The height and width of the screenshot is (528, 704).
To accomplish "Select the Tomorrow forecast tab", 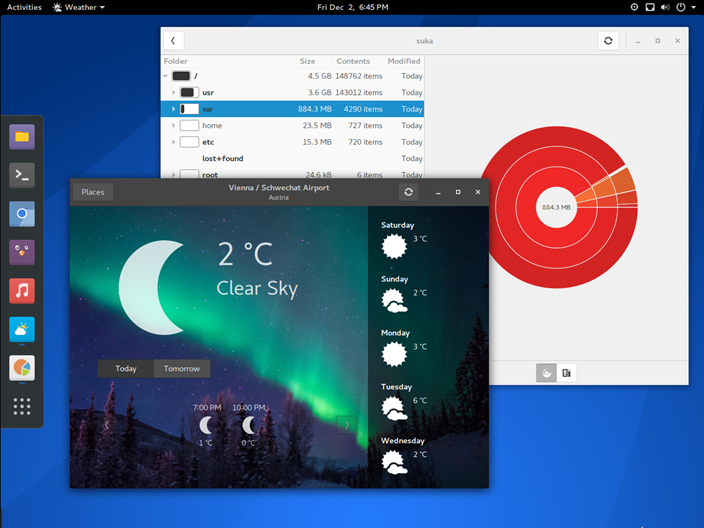I will pyautogui.click(x=182, y=369).
